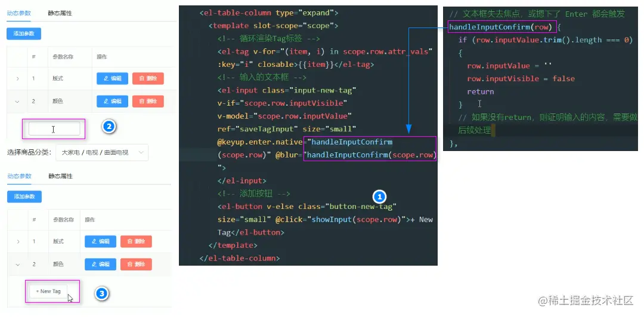644x317 pixels.
Task: Collapse the 颜色 row in tag-input panel
Action: (17, 101)
